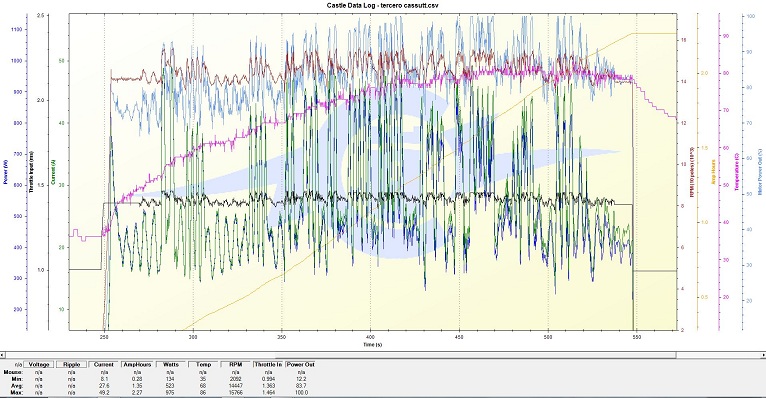Toggle the Voltage series button
This screenshot has width=766, height=398.
39,364
